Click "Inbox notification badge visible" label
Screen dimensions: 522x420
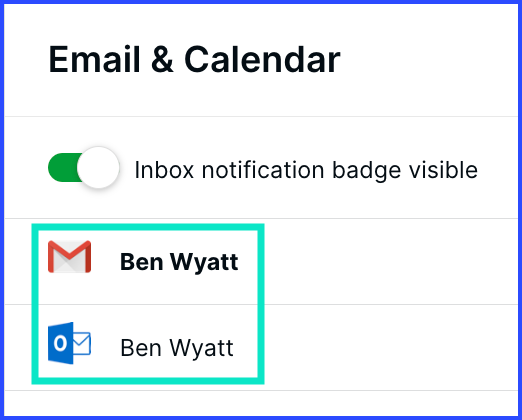306,170
